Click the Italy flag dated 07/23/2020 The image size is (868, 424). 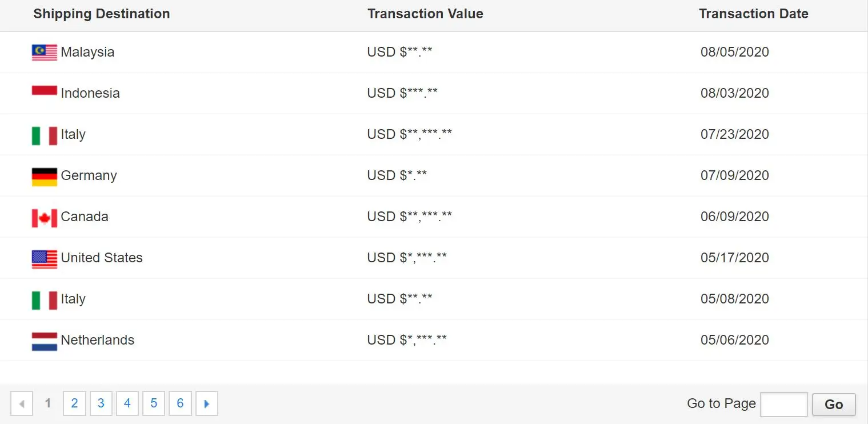(x=45, y=135)
